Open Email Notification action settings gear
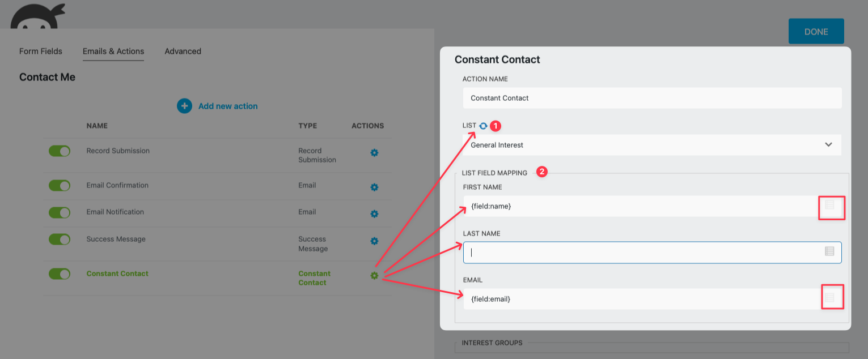 pos(374,214)
